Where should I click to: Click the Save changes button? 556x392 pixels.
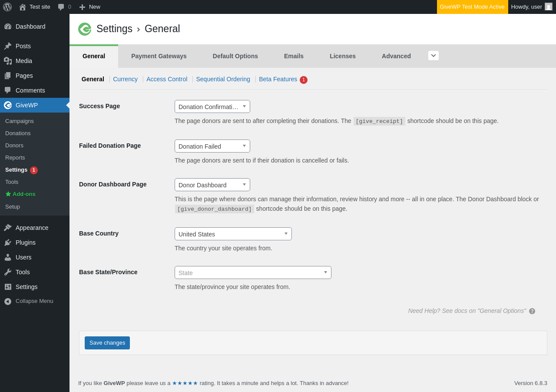point(107,343)
